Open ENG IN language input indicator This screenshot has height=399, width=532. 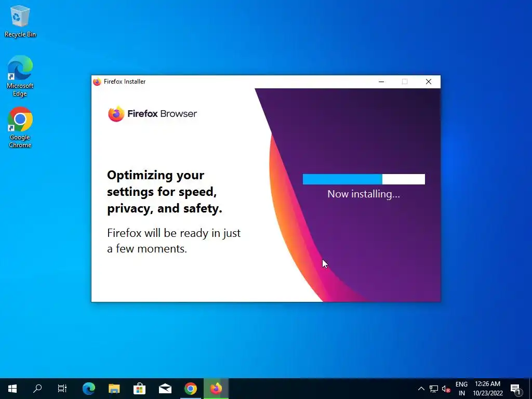461,389
